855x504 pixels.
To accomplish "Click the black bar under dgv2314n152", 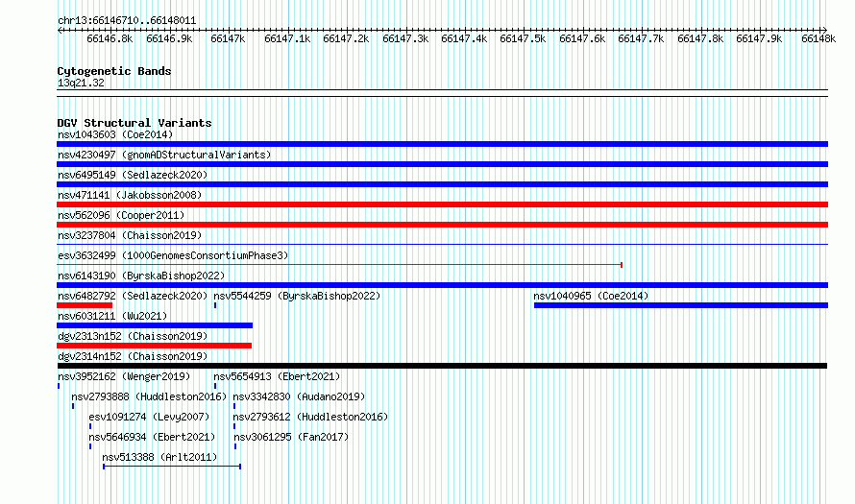I will pyautogui.click(x=442, y=366).
